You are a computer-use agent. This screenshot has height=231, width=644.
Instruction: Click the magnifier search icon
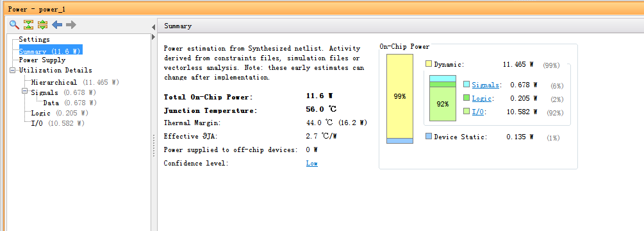pos(14,24)
